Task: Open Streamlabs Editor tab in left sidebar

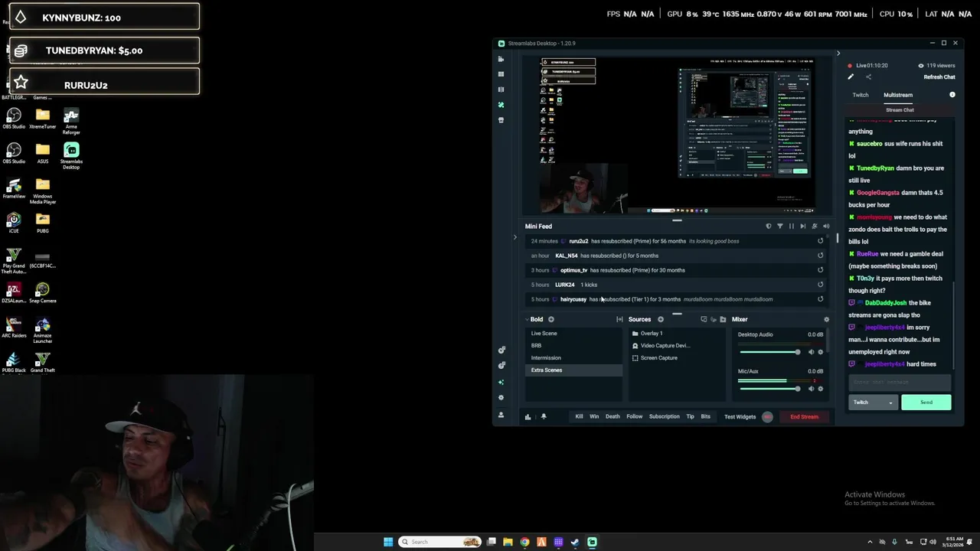Action: [x=501, y=59]
